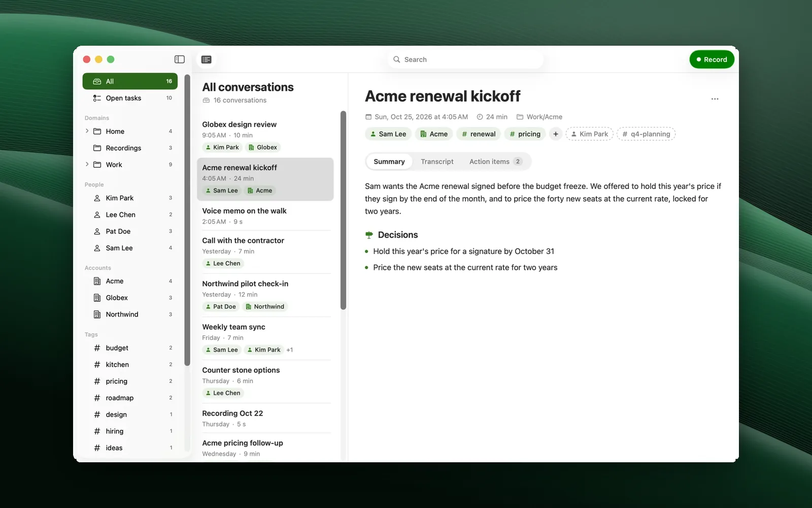Open the Open tasks list

coord(130,98)
